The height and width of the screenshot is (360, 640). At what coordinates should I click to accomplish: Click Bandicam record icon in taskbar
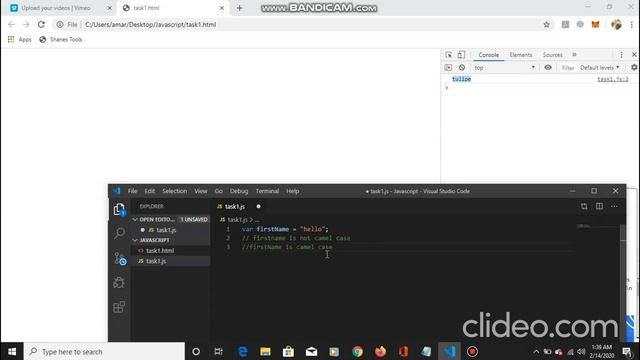(x=472, y=351)
